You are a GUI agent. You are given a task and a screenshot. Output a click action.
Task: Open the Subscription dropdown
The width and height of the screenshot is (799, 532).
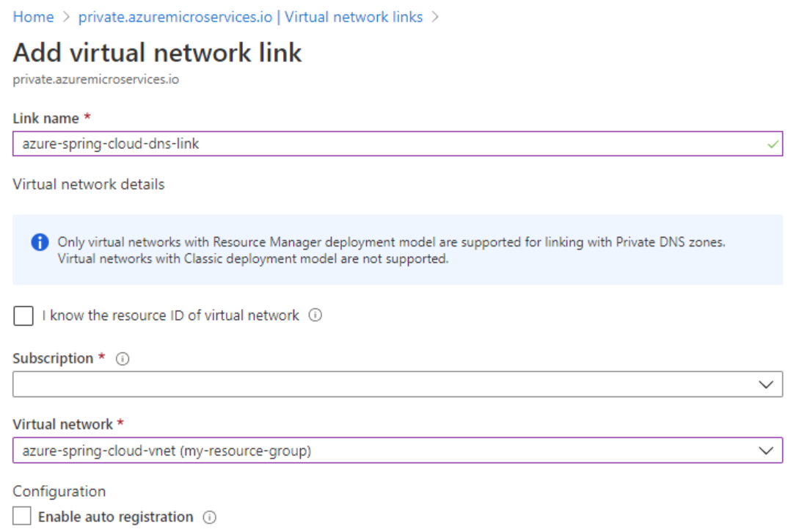767,384
